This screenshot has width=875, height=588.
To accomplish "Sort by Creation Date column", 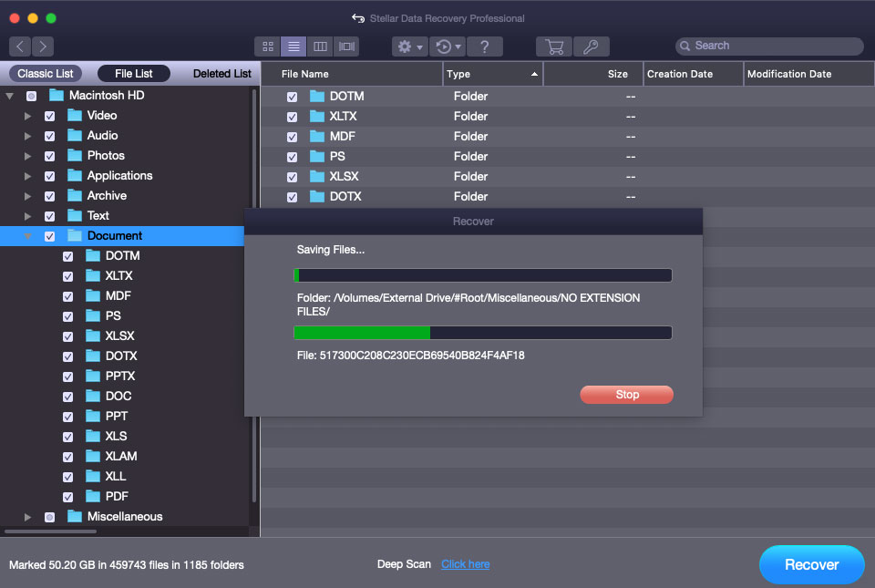I will (693, 74).
